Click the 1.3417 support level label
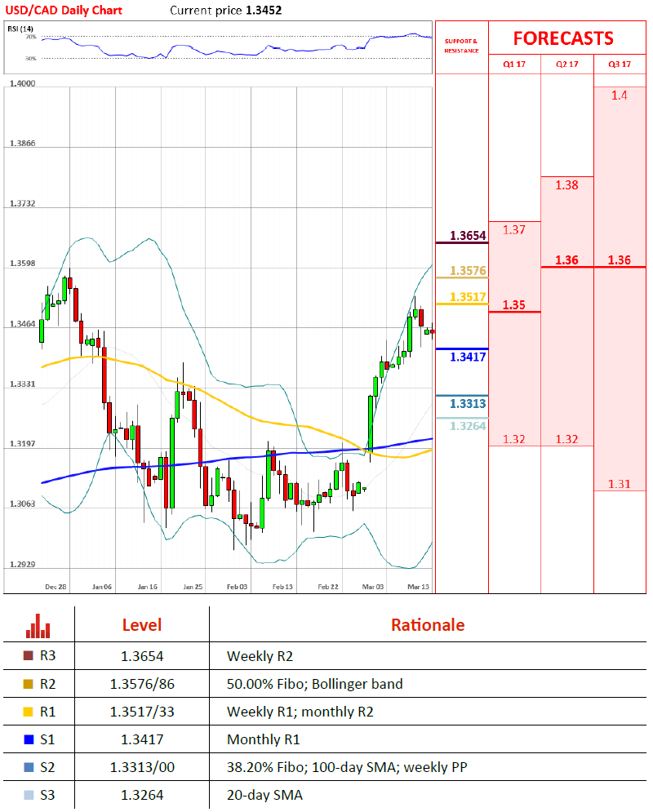This screenshot has height=812, width=653. pyautogui.click(x=468, y=357)
